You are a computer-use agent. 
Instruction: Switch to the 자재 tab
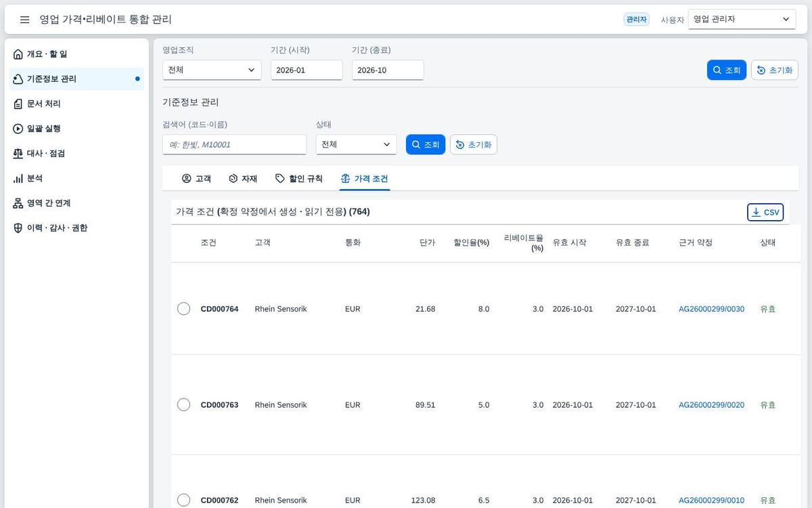(x=243, y=179)
